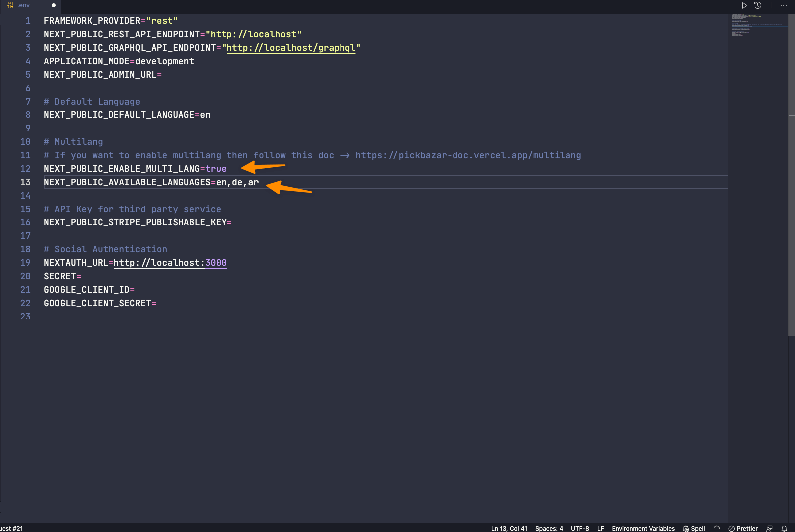Click the true value on line 12
Viewport: 795px width, 532px height.
point(216,169)
